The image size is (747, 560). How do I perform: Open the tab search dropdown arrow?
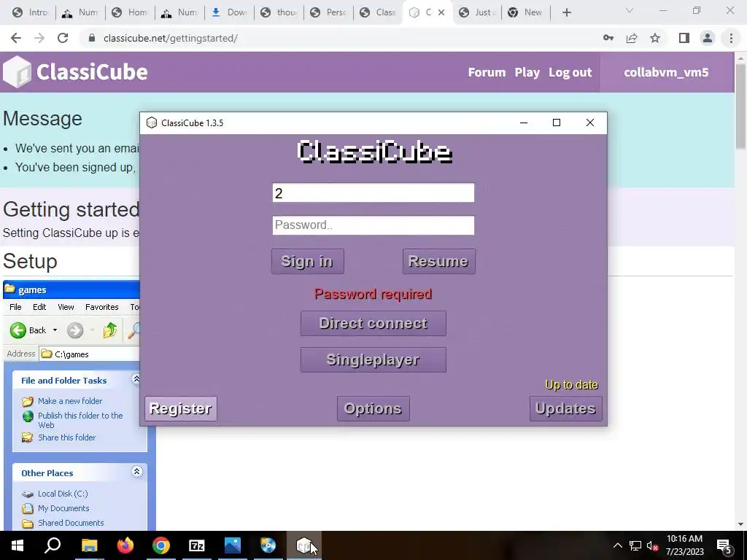(x=630, y=10)
